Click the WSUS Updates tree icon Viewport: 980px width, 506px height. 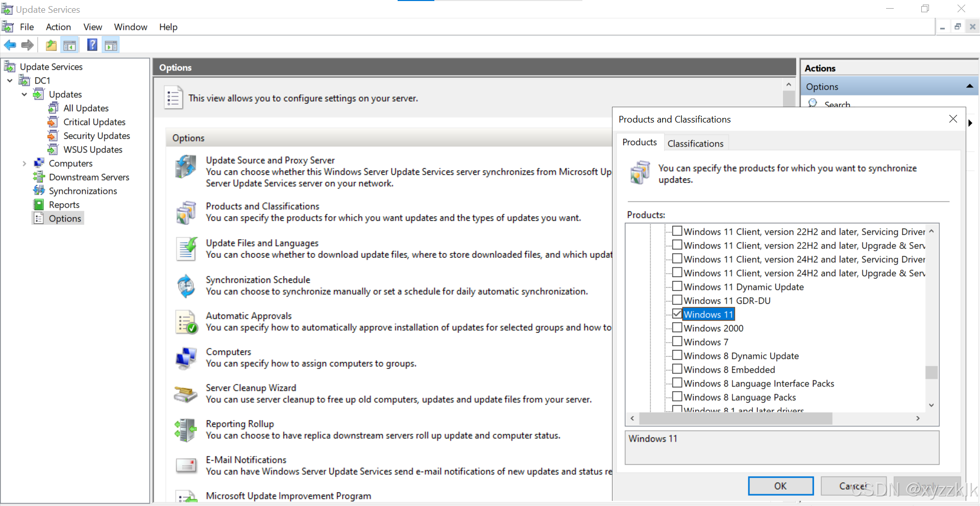[x=53, y=149]
